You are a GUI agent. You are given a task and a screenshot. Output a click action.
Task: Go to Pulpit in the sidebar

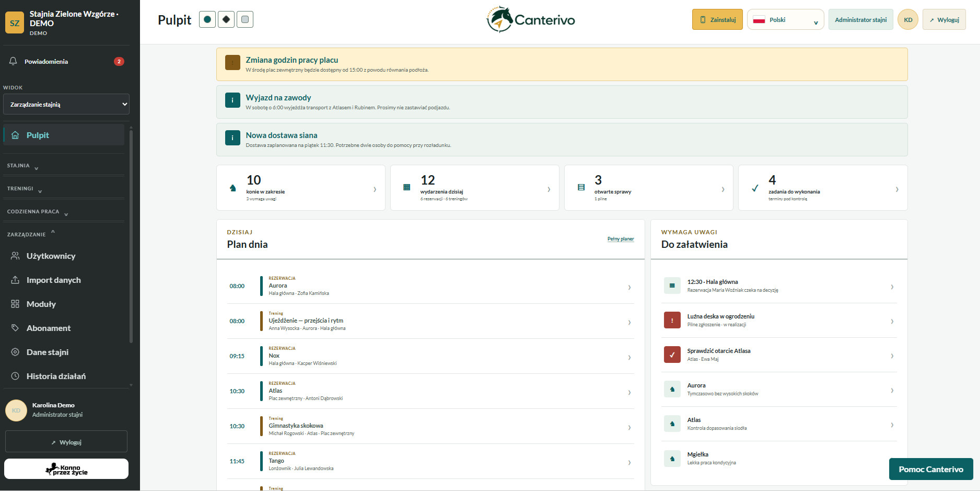click(64, 135)
